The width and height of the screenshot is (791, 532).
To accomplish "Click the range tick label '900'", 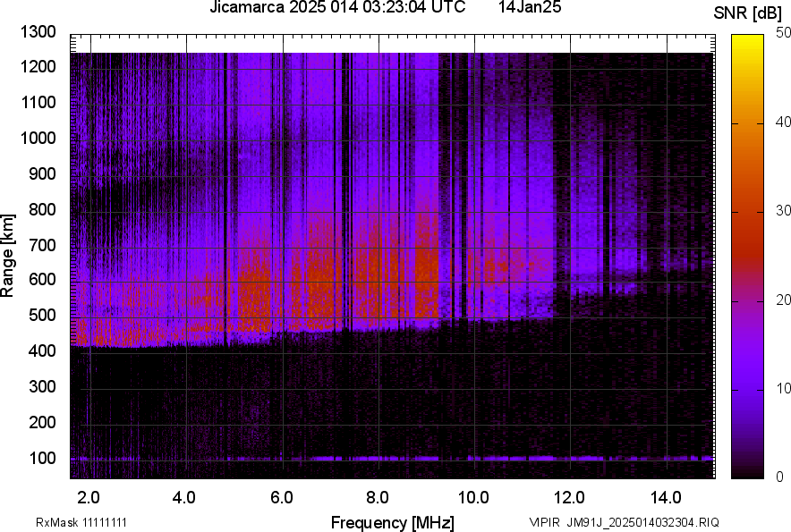I will point(42,173).
